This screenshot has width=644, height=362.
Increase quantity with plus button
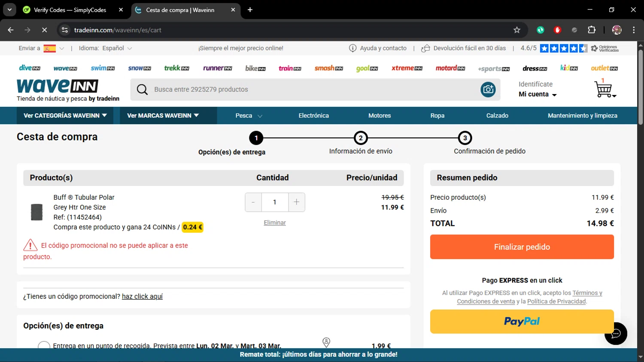[297, 202]
